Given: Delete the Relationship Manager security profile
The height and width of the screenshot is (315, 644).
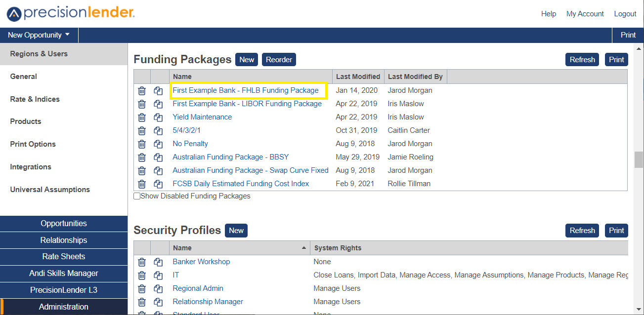Looking at the screenshot, I should 142,302.
